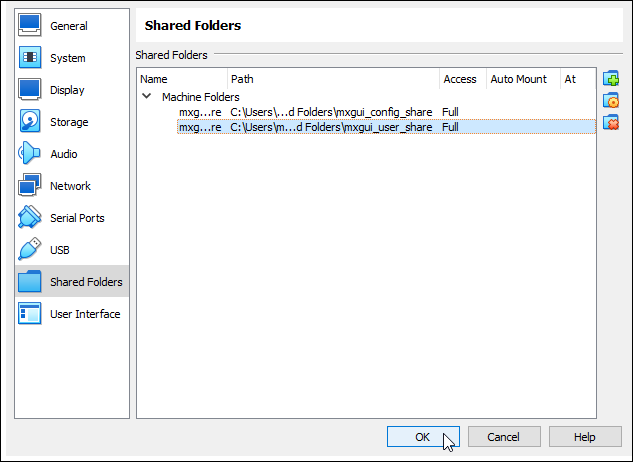Click the edit selected shared folder icon
Screen dimensions: 633x462
tap(611, 100)
